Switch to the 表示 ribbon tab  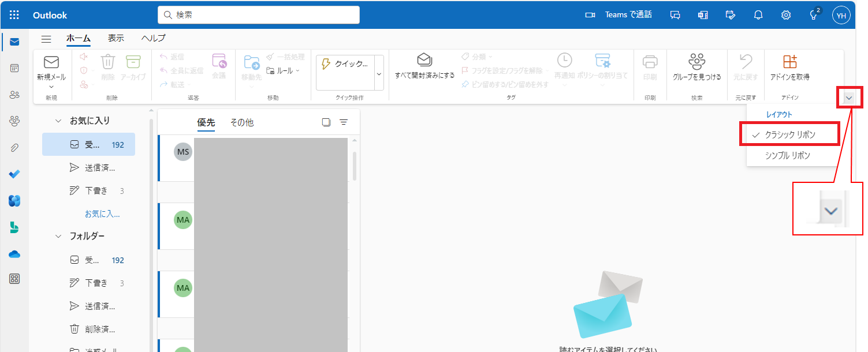click(116, 38)
